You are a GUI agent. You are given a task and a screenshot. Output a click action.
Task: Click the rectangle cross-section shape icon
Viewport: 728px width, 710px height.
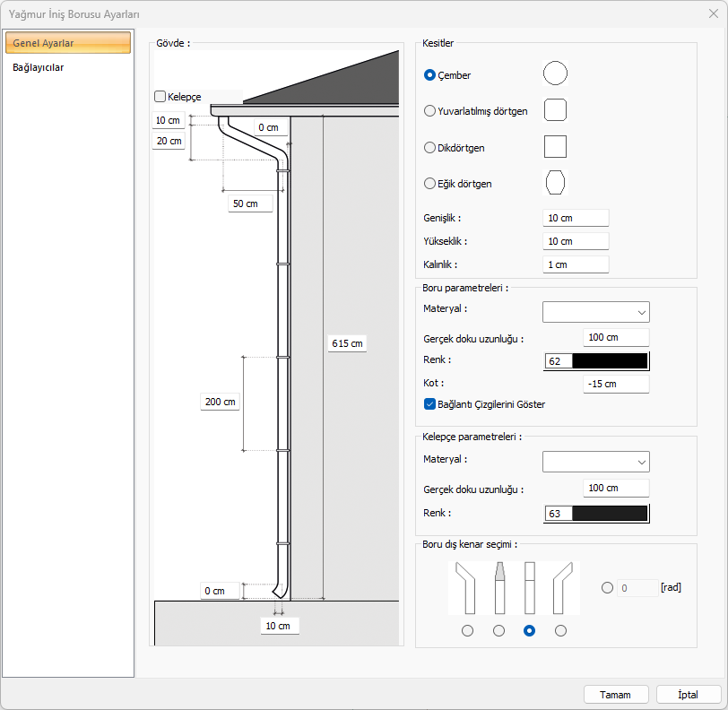555,146
